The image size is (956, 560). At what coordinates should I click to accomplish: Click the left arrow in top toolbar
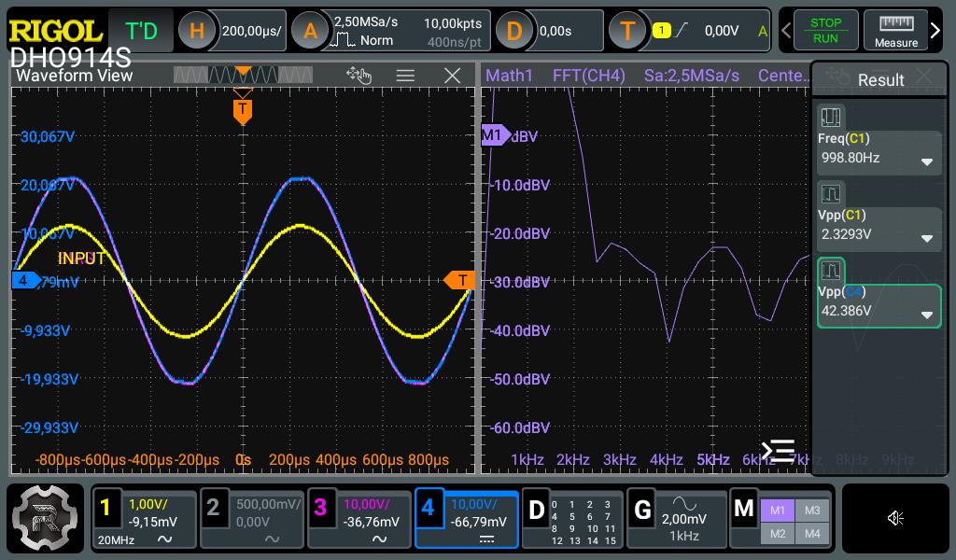click(x=786, y=30)
